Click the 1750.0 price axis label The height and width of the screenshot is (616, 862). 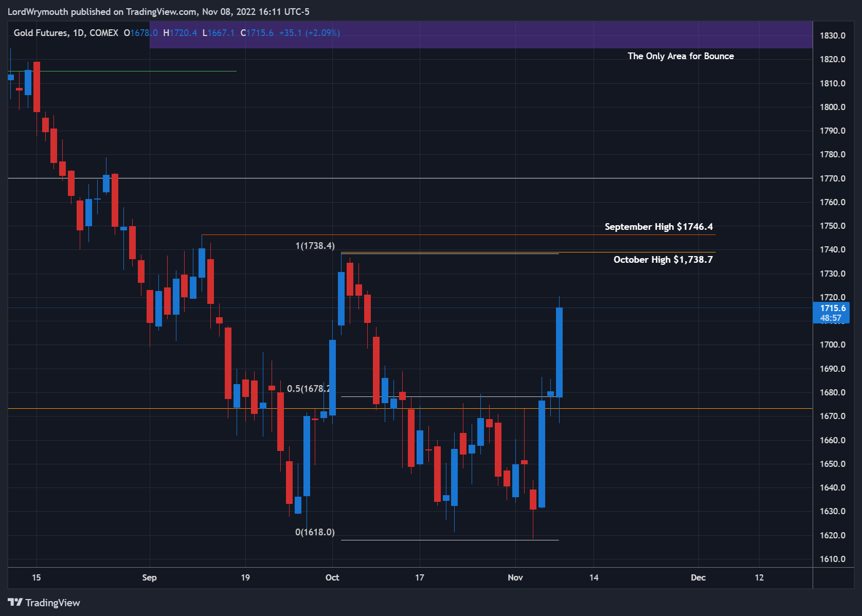(833, 226)
